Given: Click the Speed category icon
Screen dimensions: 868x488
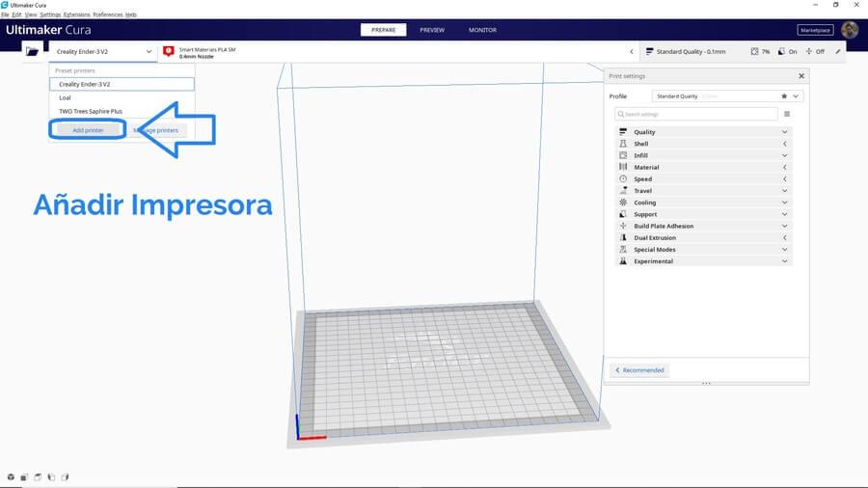Looking at the screenshot, I should pyautogui.click(x=623, y=178).
